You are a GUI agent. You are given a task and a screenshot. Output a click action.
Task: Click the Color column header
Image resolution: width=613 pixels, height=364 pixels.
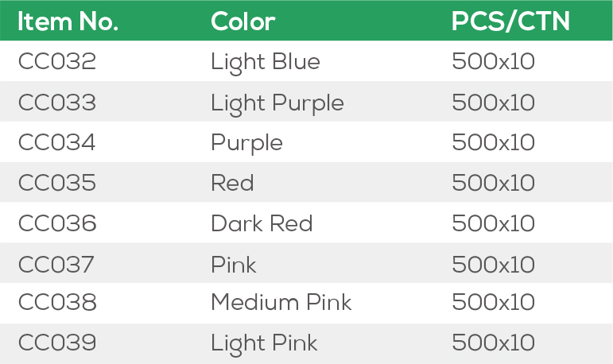point(242,21)
